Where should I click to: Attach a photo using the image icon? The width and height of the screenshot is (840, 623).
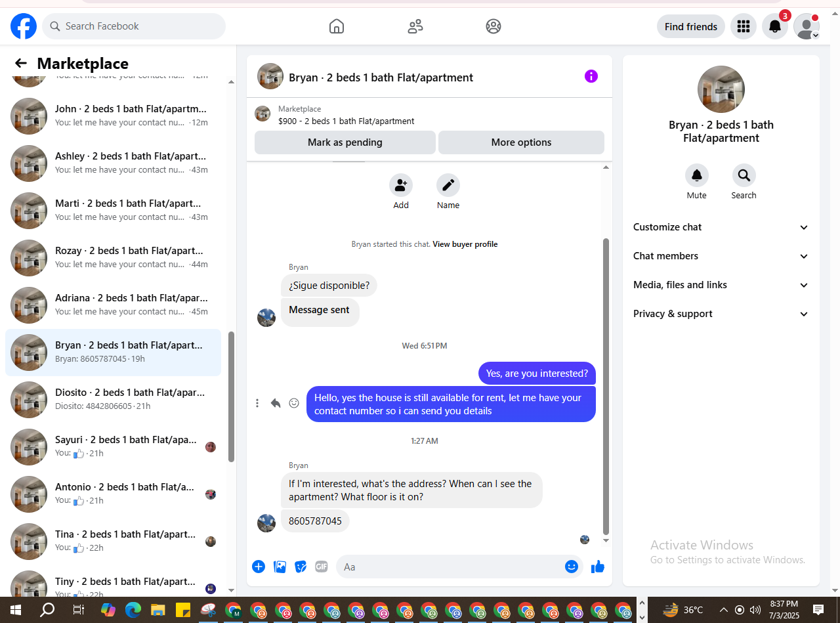[280, 567]
